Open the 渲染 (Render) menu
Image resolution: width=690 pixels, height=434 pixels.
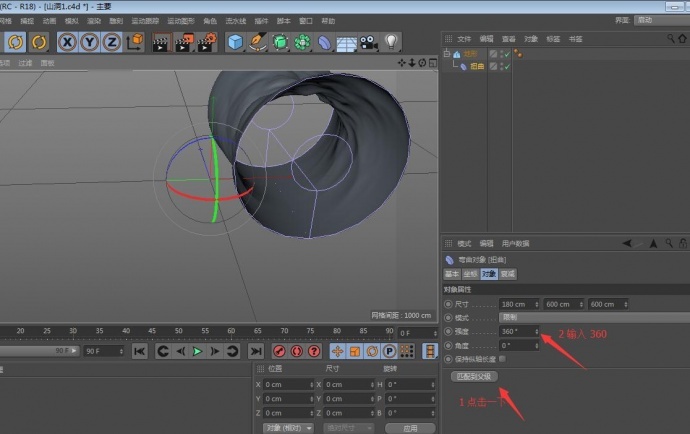point(94,21)
